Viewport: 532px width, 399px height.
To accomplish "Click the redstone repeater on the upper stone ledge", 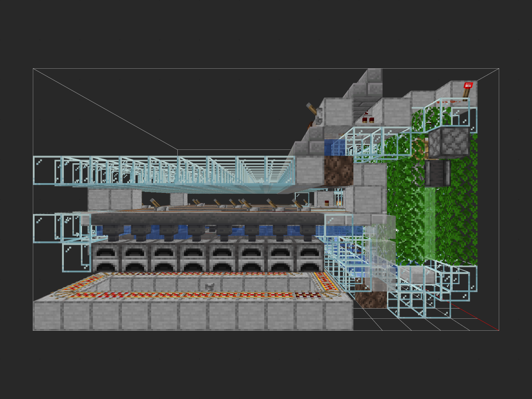I will 368,119.
